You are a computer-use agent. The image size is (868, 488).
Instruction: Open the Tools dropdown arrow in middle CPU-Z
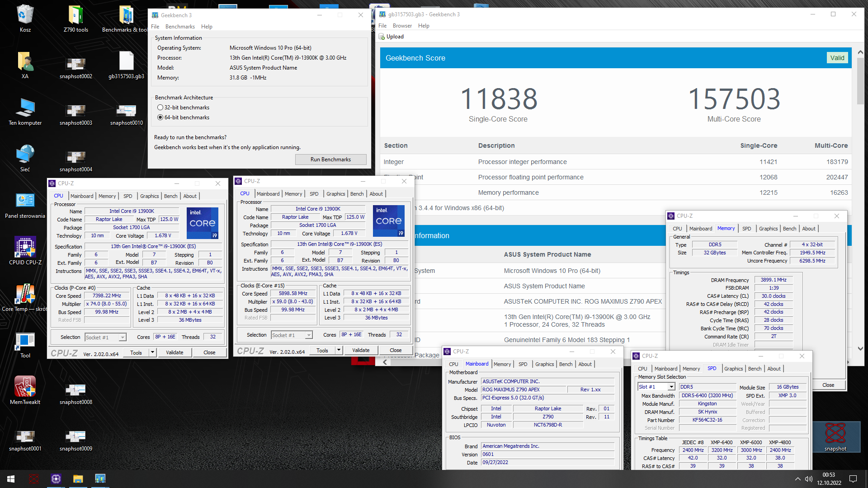coord(339,350)
